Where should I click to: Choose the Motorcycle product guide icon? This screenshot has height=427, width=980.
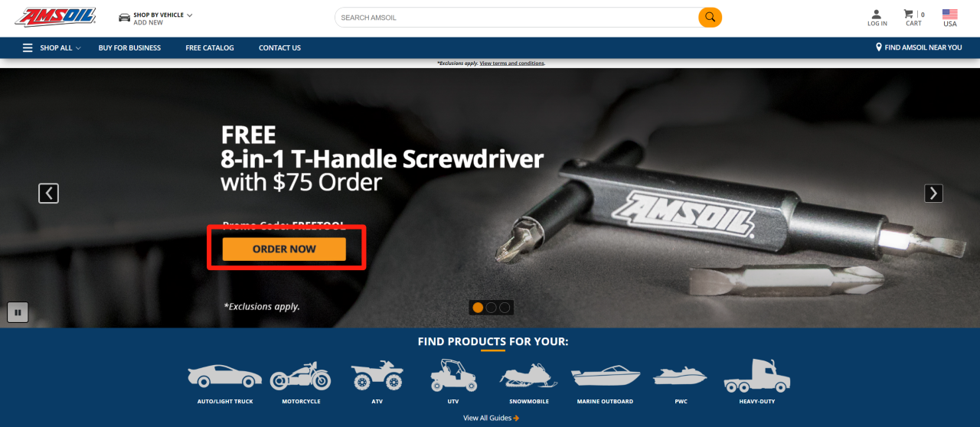(x=301, y=376)
